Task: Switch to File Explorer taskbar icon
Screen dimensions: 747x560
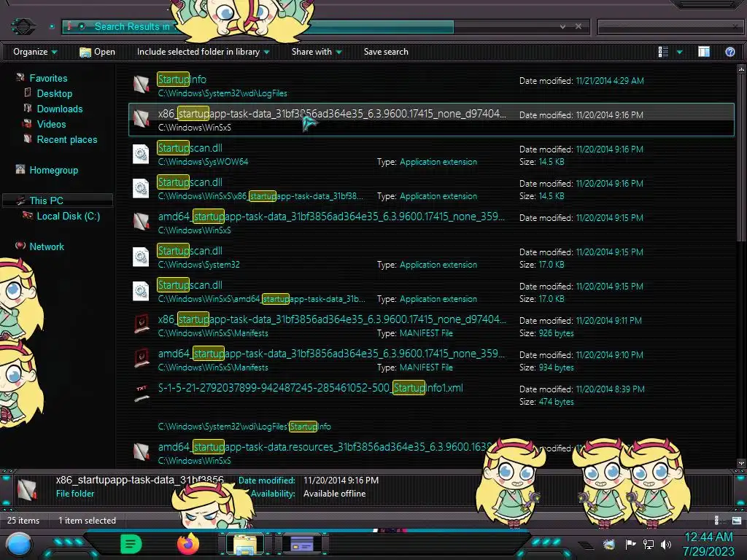Action: pos(245,544)
